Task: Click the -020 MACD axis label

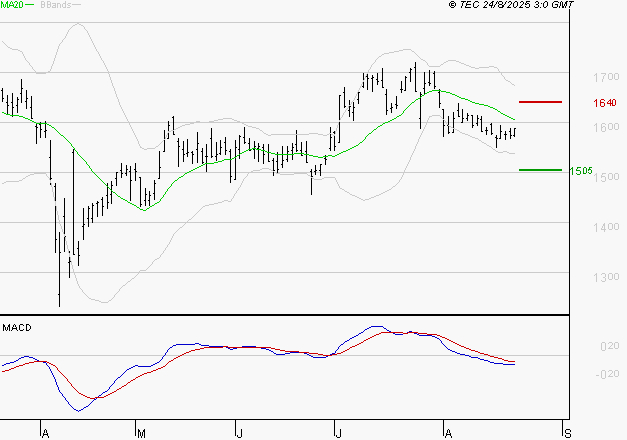Action: pos(607,374)
